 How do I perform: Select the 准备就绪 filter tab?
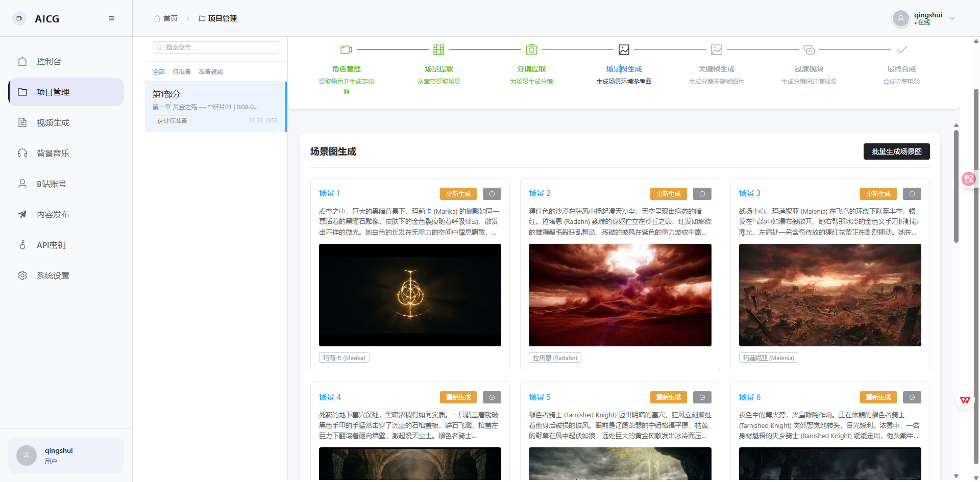[211, 72]
